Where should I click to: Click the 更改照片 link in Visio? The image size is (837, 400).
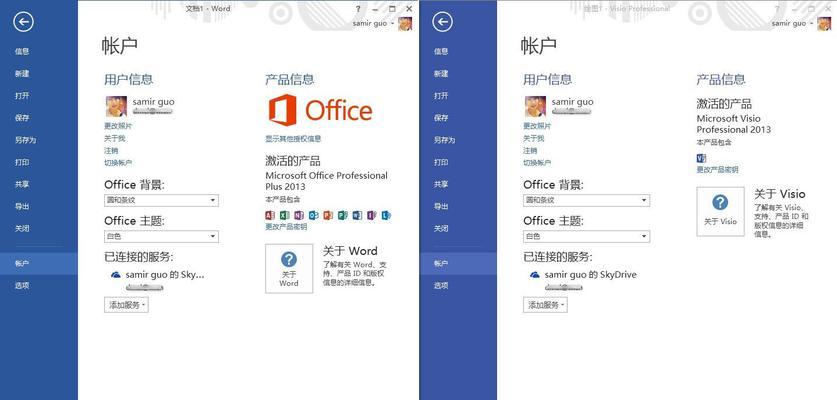click(x=537, y=126)
